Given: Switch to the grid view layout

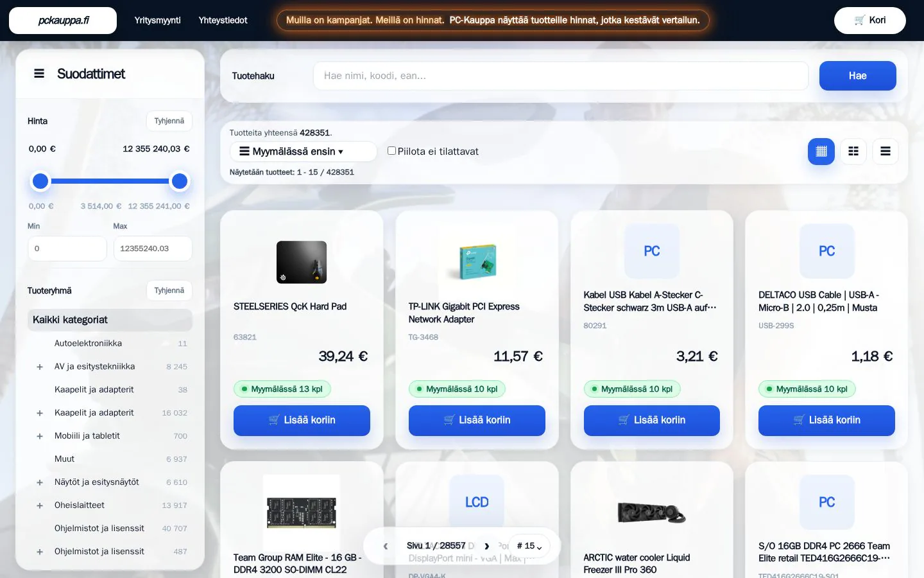Looking at the screenshot, I should [x=821, y=152].
